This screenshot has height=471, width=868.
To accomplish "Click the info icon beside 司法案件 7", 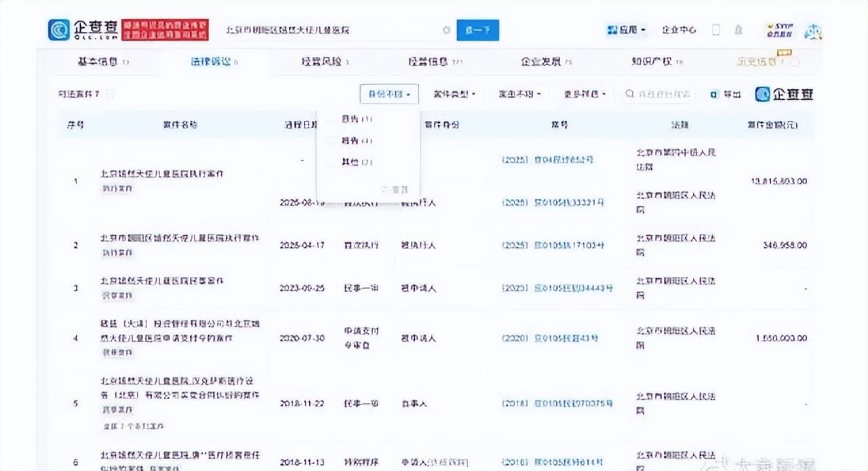I will [x=110, y=94].
